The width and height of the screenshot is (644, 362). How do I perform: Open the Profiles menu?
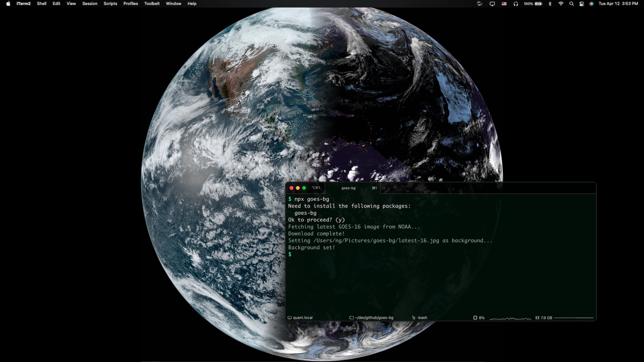(130, 4)
